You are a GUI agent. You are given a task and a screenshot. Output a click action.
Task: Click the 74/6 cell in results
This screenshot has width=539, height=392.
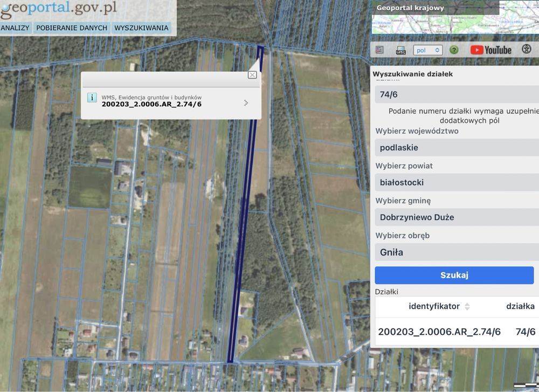[525, 332]
